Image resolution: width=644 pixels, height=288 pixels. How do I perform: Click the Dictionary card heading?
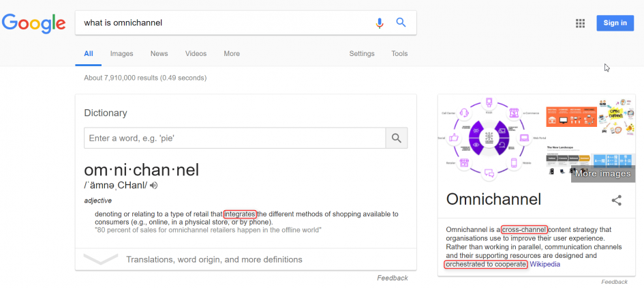tap(106, 113)
